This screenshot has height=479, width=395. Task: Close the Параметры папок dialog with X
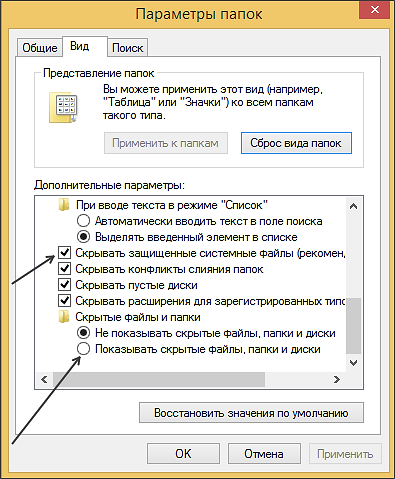(x=374, y=10)
